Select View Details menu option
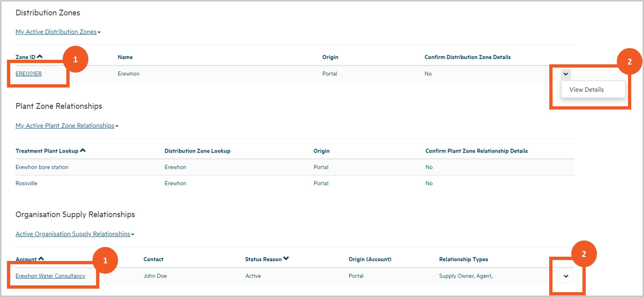The width and height of the screenshot is (644, 297). point(586,90)
